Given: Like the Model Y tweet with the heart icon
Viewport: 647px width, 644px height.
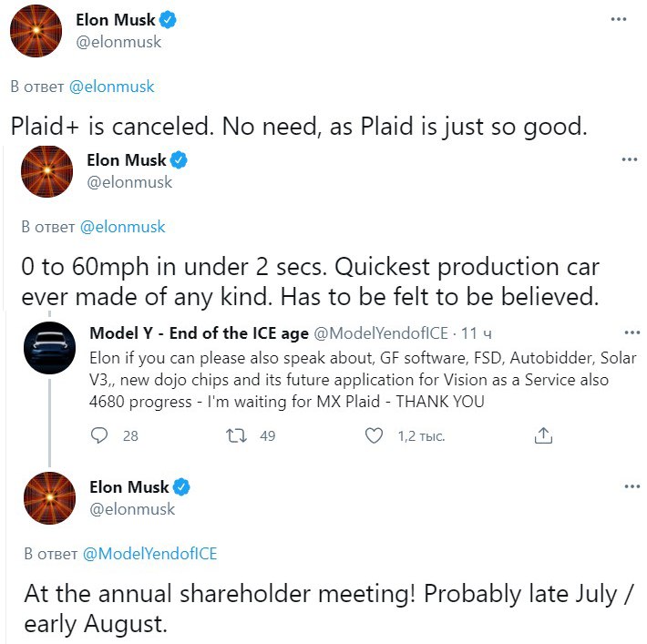Looking at the screenshot, I should [x=374, y=435].
